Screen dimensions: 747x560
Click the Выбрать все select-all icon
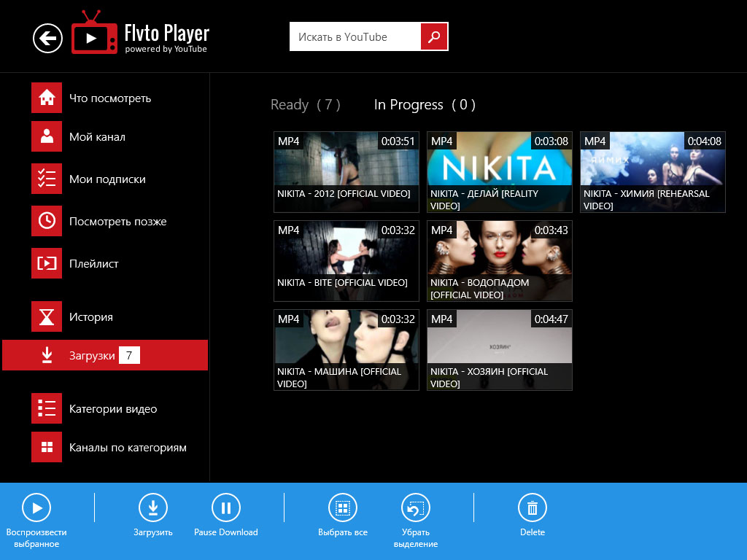(x=343, y=508)
